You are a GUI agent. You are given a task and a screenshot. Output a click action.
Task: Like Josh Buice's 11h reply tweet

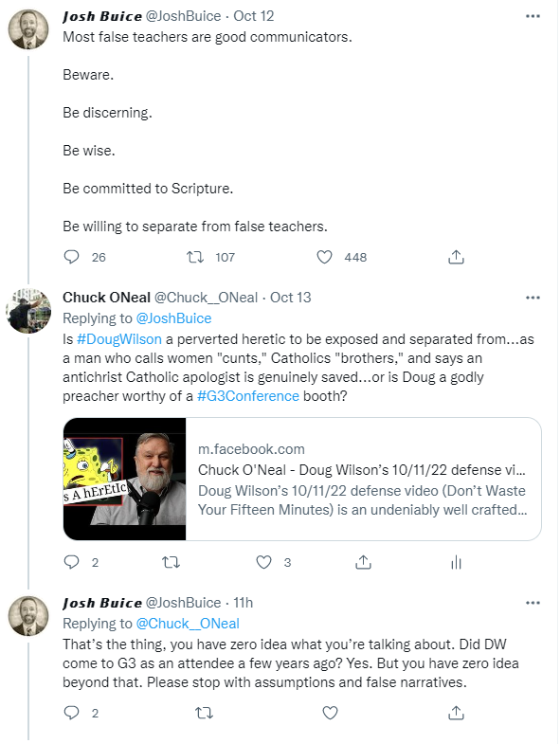pos(330,713)
